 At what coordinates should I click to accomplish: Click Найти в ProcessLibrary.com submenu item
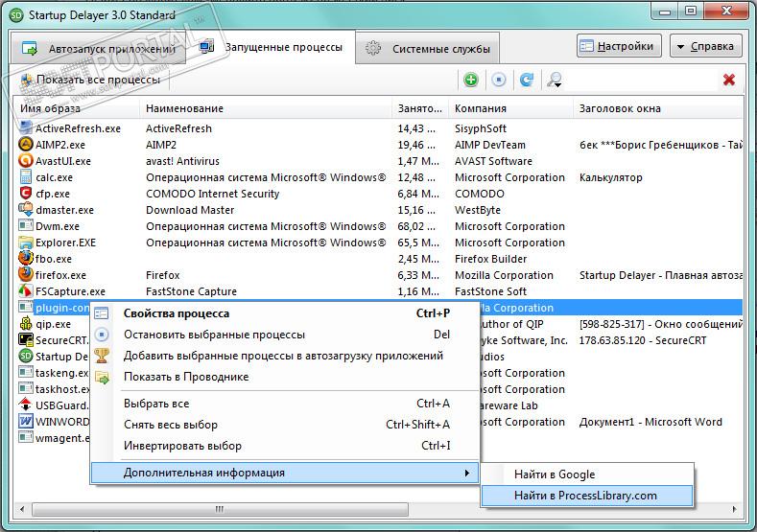point(587,496)
